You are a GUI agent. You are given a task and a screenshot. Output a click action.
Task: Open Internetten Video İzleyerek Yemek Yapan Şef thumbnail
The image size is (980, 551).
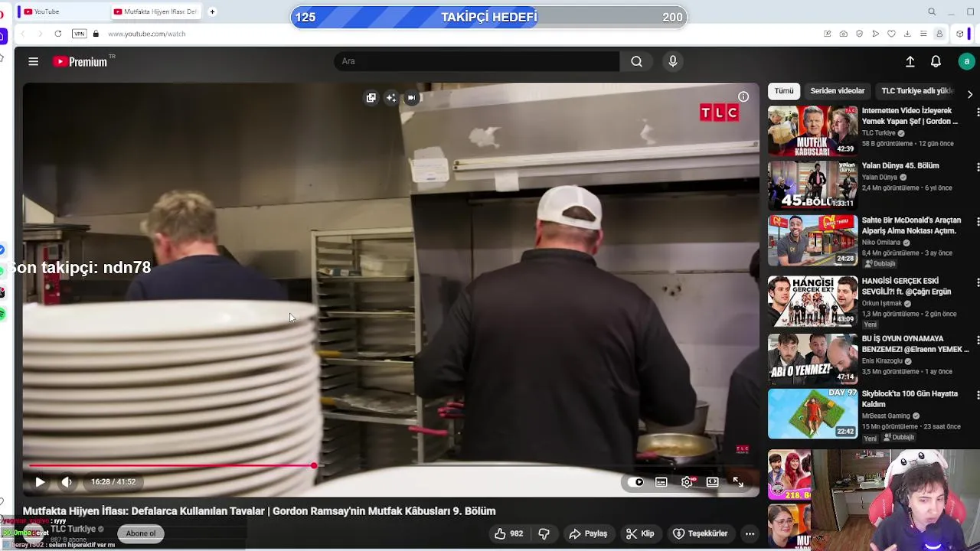[812, 131]
